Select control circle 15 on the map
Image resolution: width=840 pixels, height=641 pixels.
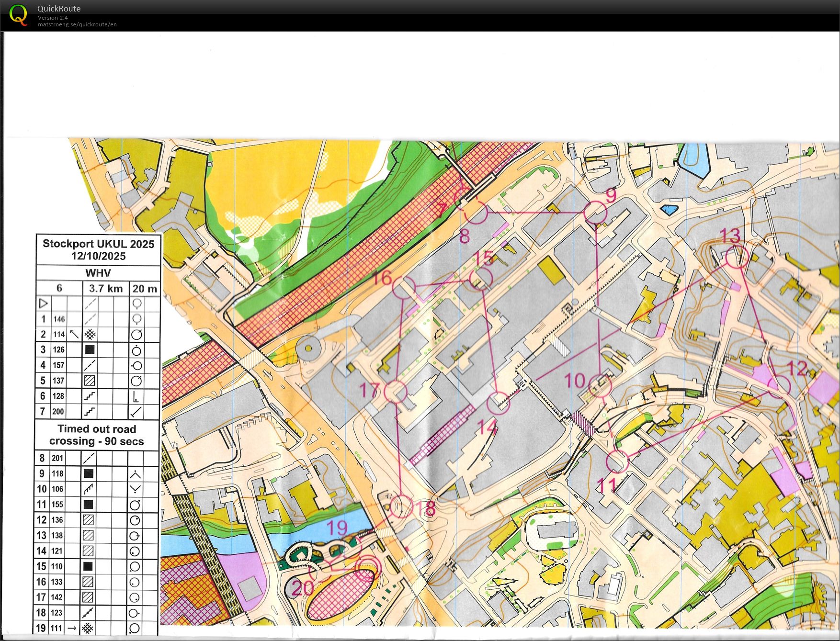pyautogui.click(x=481, y=279)
